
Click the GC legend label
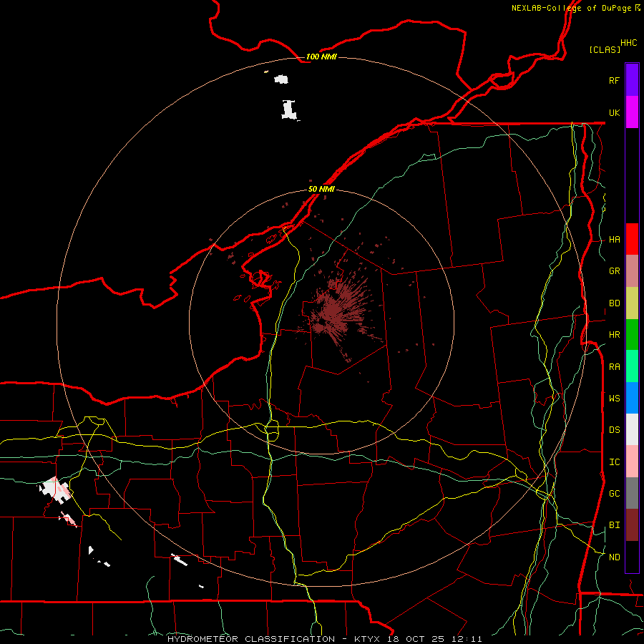coord(614,494)
